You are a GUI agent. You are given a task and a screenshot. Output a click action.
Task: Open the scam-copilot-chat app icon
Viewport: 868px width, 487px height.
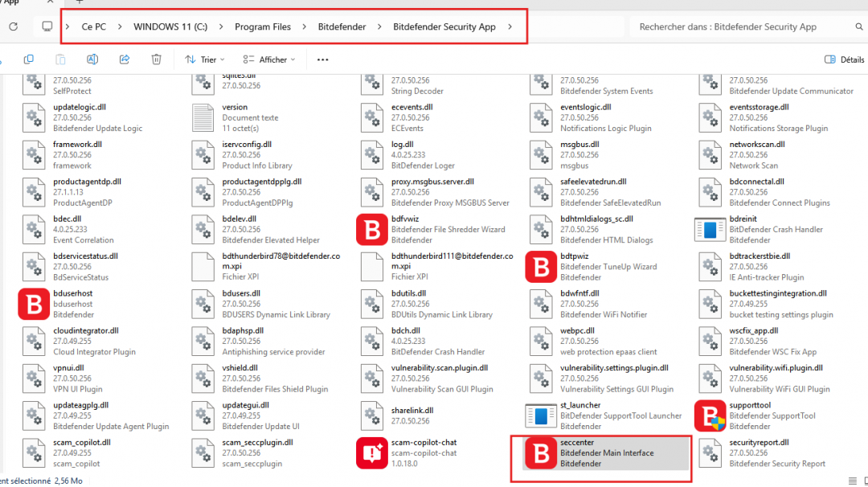[371, 453]
